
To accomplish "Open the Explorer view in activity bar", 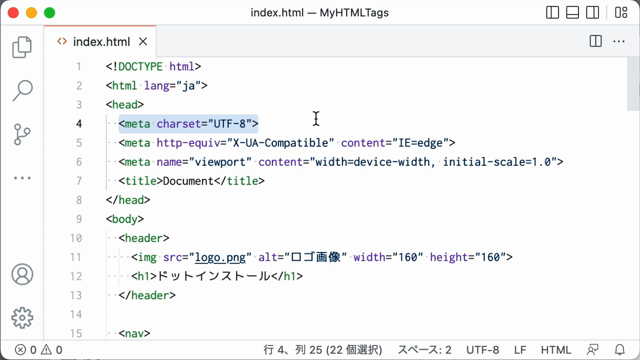I will (x=22, y=47).
